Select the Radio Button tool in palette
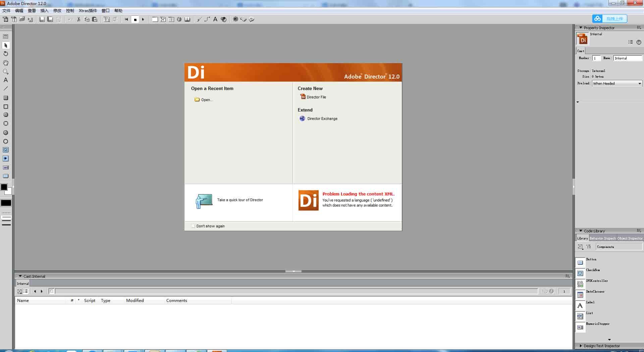644x352 pixels. pos(6,159)
